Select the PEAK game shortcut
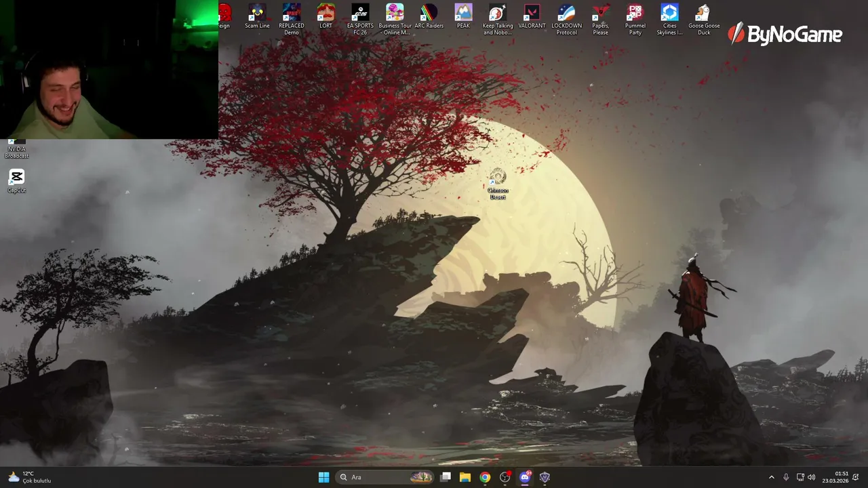Image resolution: width=868 pixels, height=488 pixels. point(463,17)
